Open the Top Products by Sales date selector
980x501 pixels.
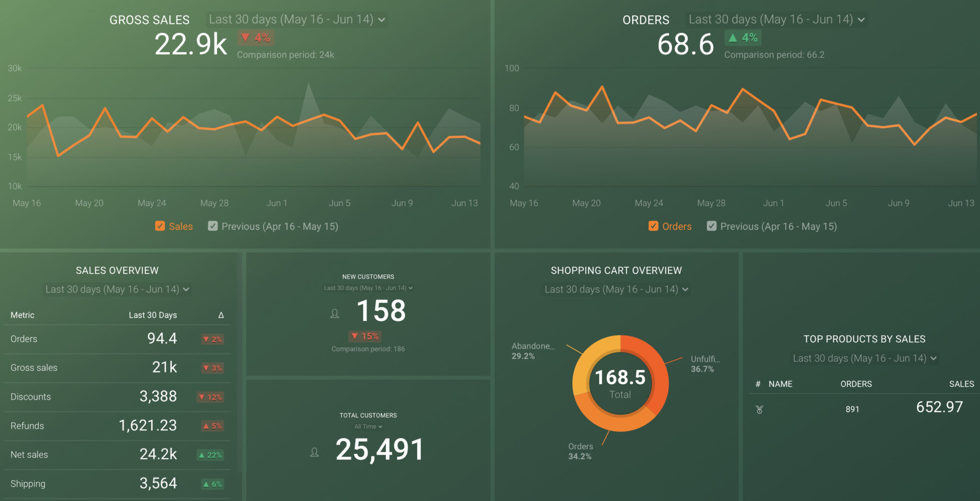[864, 358]
